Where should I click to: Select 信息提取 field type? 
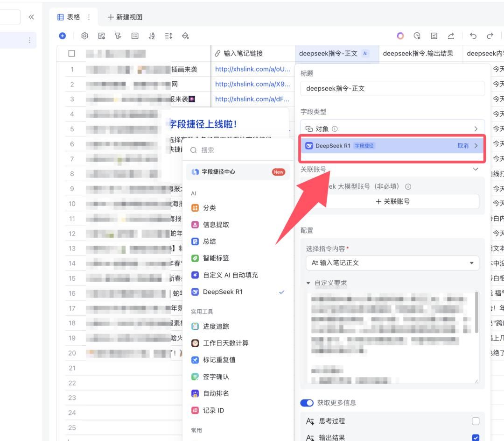pos(238,225)
